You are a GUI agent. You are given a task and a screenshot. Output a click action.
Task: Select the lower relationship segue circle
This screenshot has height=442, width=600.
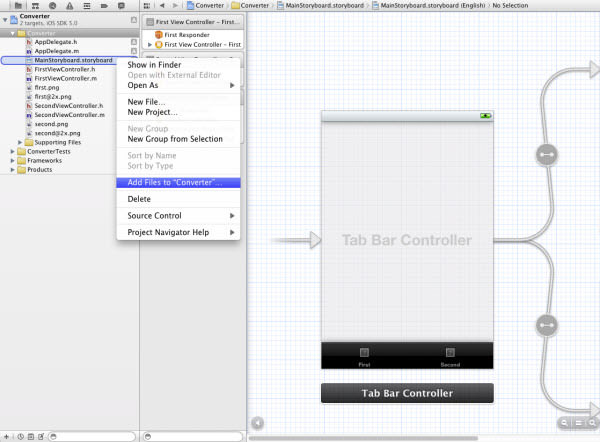(546, 325)
